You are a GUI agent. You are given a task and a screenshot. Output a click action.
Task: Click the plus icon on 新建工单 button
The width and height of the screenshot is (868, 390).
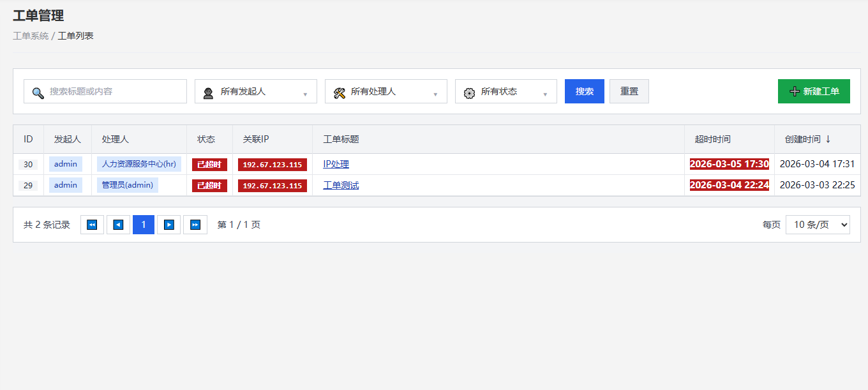(795, 91)
